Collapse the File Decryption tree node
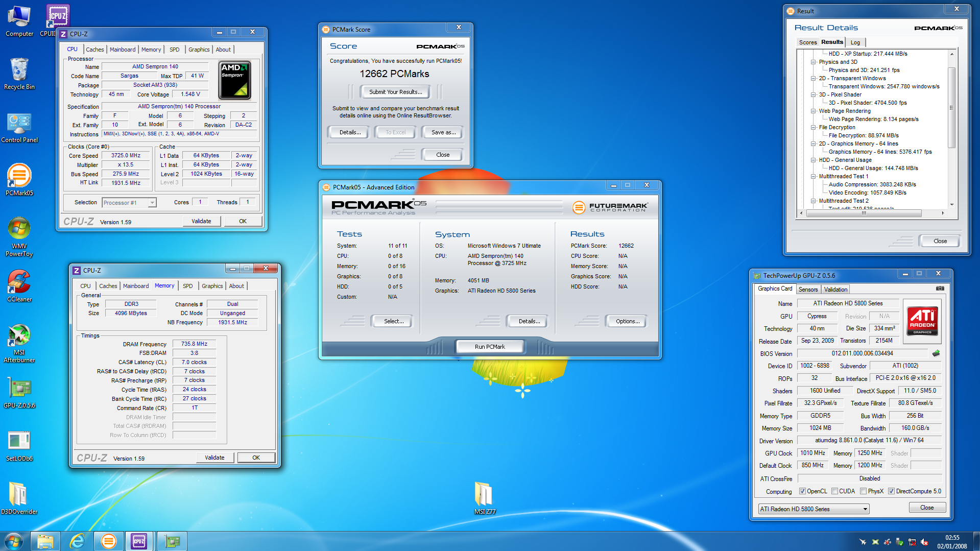980x551 pixels. coord(814,127)
